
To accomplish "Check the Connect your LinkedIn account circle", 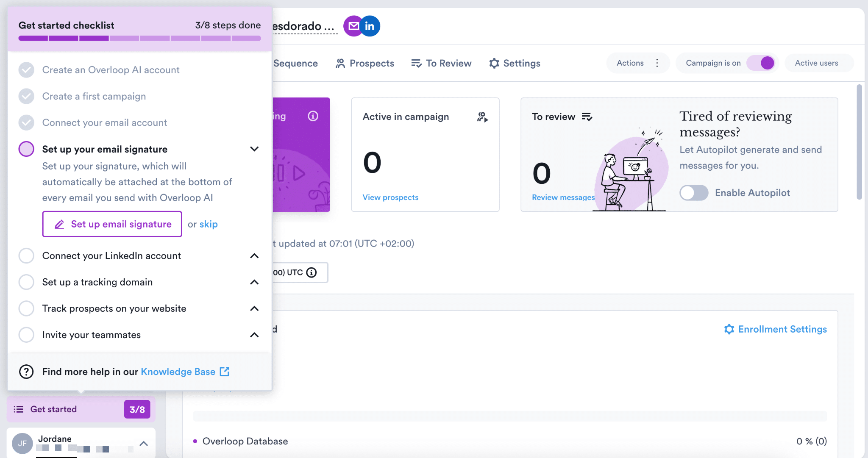I will click(x=26, y=256).
